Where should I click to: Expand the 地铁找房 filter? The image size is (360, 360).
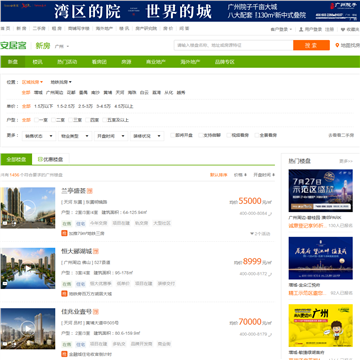coord(61,82)
